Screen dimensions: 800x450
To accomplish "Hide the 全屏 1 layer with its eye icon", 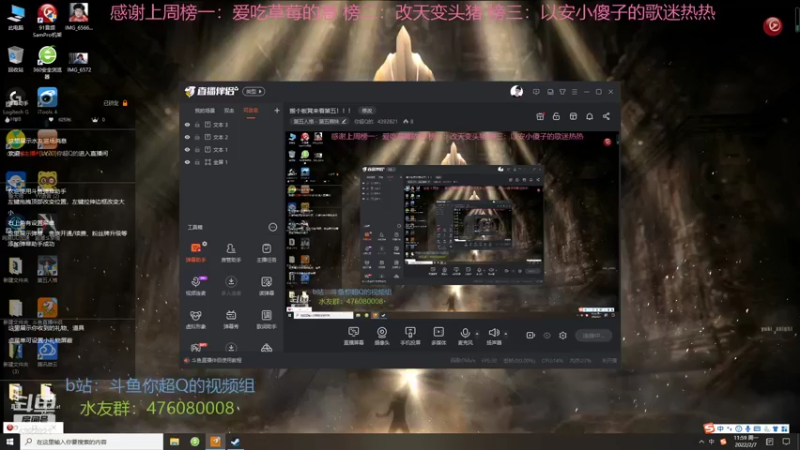I will [x=187, y=162].
